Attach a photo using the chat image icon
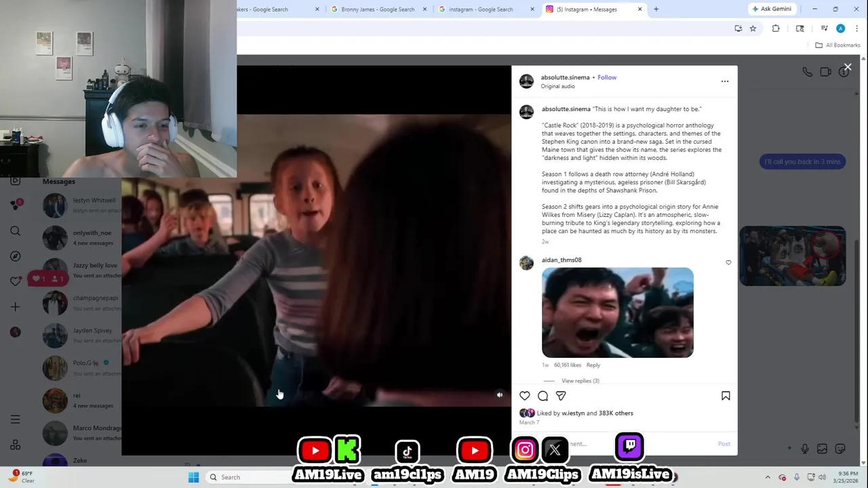 (822, 449)
